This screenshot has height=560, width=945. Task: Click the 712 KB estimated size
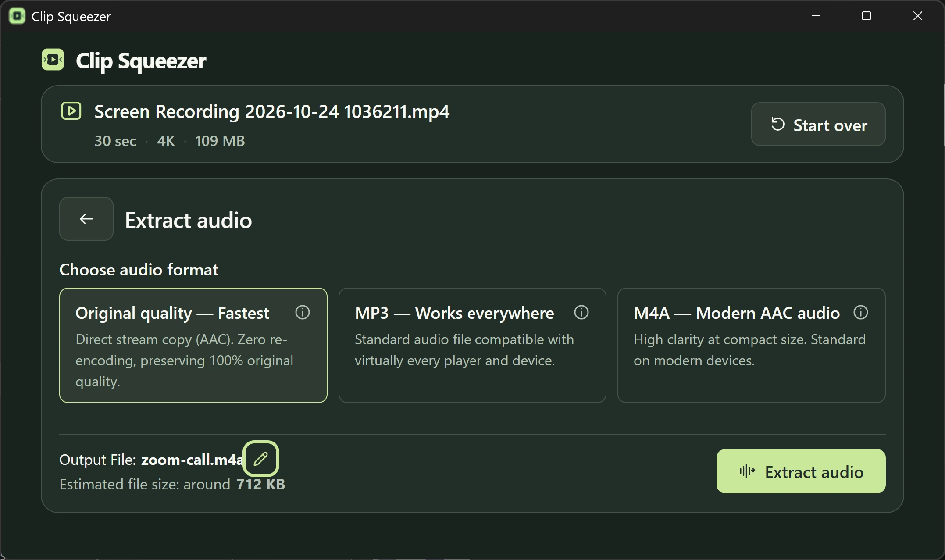coord(260,484)
